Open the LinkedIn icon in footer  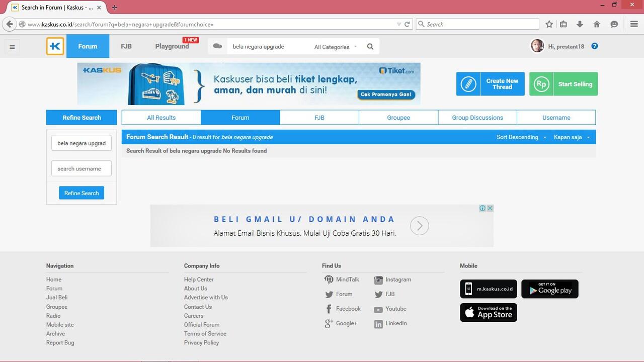click(378, 324)
